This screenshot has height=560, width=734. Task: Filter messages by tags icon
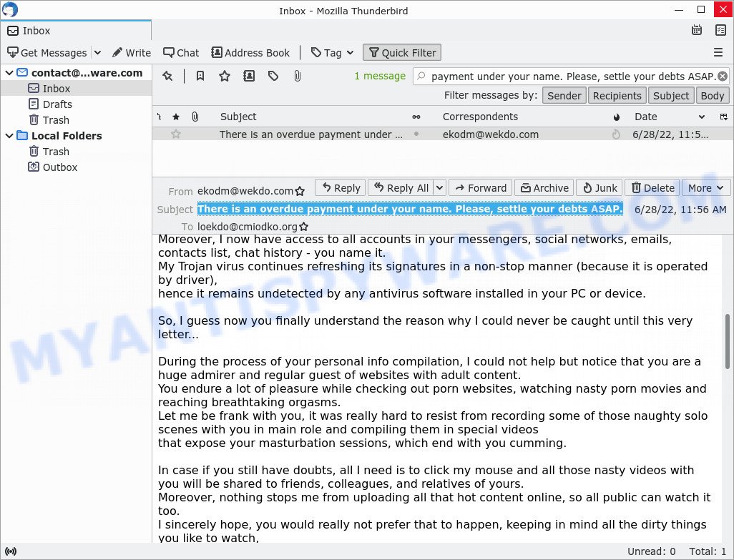273,76
